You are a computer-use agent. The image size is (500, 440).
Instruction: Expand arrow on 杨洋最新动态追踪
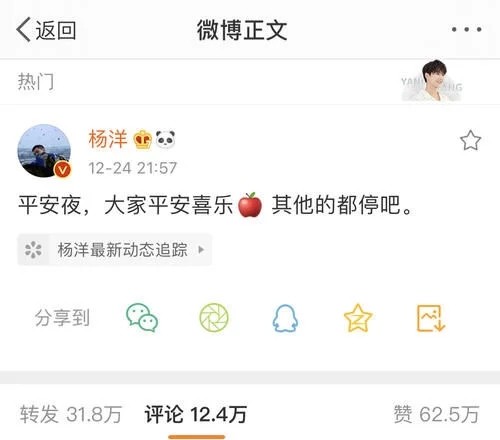pos(201,250)
